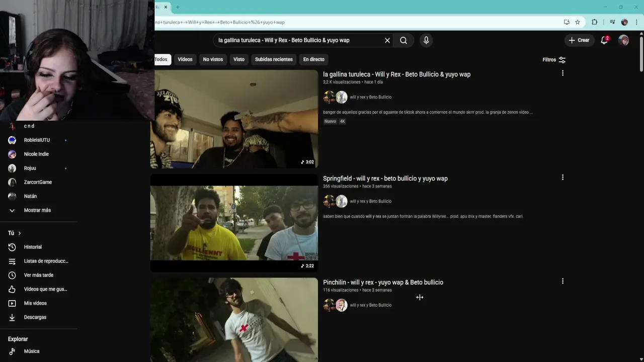Viewport: 644px width, 362px height.
Task: Open a new browser tab
Action: pyautogui.click(x=178, y=7)
